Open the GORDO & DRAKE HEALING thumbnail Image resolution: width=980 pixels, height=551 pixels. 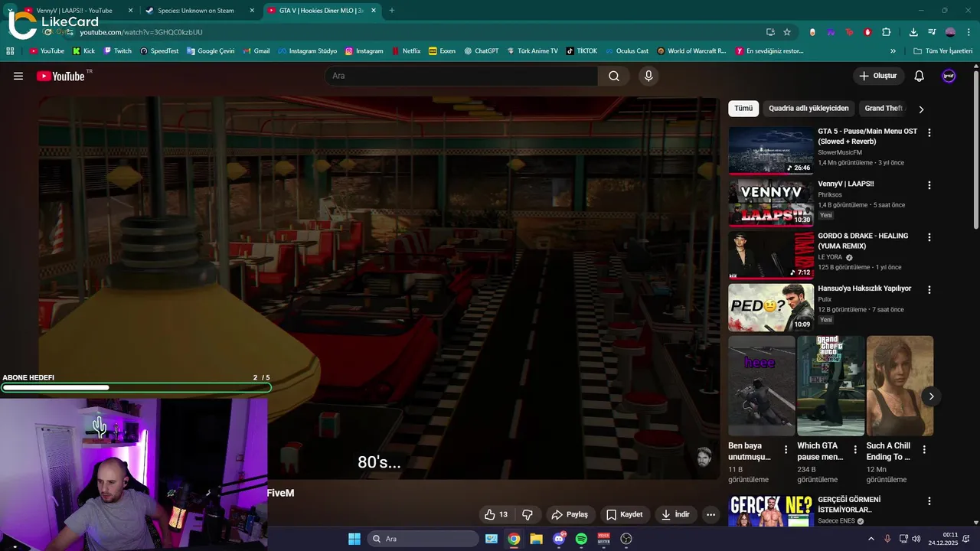pos(771,255)
